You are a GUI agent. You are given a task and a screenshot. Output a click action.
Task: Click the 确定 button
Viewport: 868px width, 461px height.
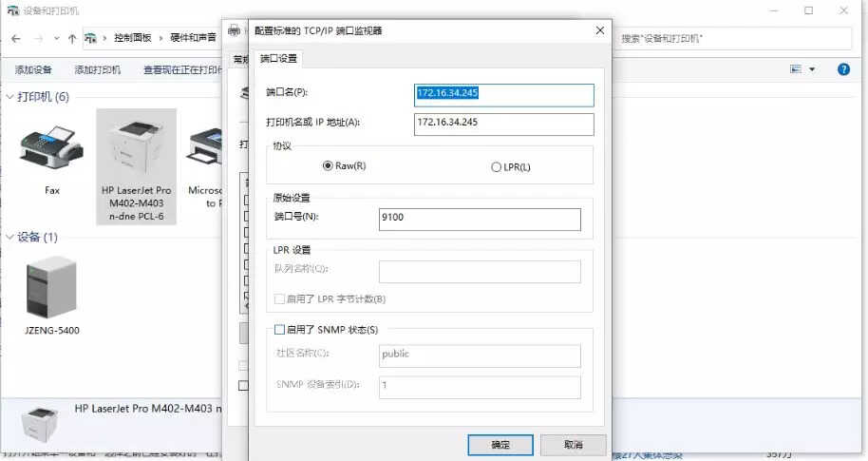(x=500, y=444)
